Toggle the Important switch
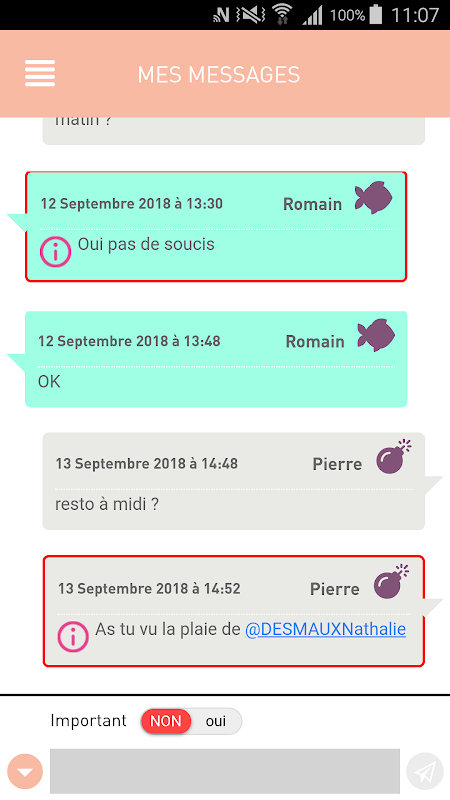450x800 pixels. point(191,721)
